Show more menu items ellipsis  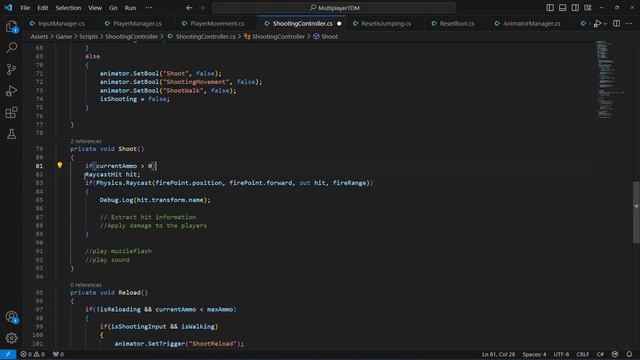pyautogui.click(x=149, y=8)
